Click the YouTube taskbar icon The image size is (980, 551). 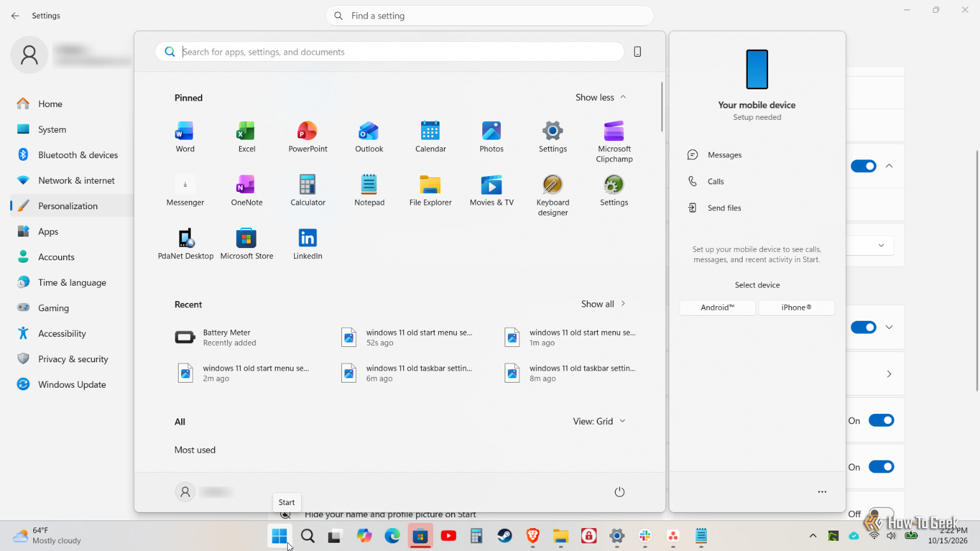click(449, 536)
